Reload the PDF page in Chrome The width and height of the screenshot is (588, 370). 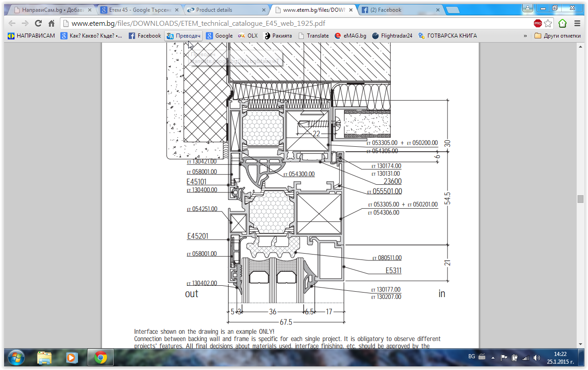pos(38,24)
